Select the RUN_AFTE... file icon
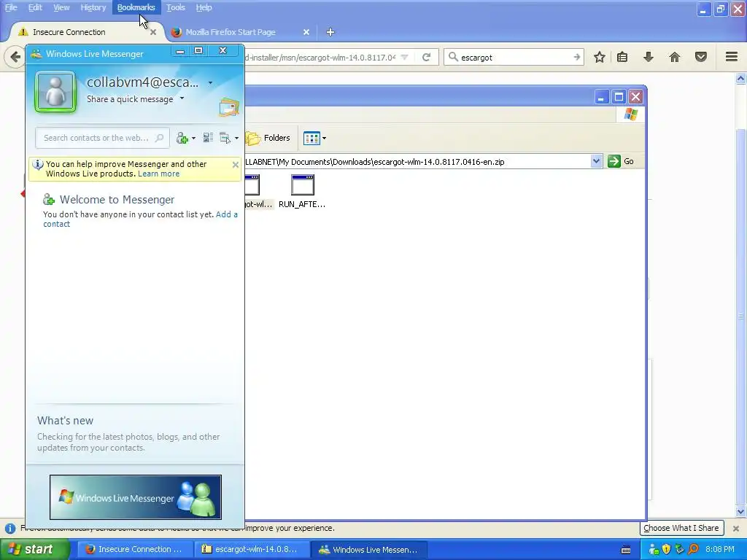747x560 pixels. click(x=303, y=185)
